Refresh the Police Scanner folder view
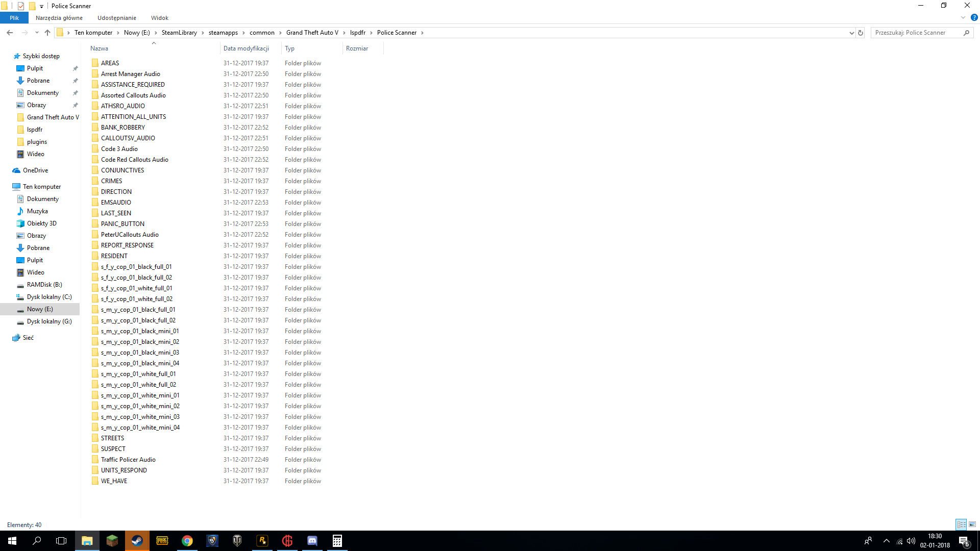The width and height of the screenshot is (980, 551). point(861,33)
